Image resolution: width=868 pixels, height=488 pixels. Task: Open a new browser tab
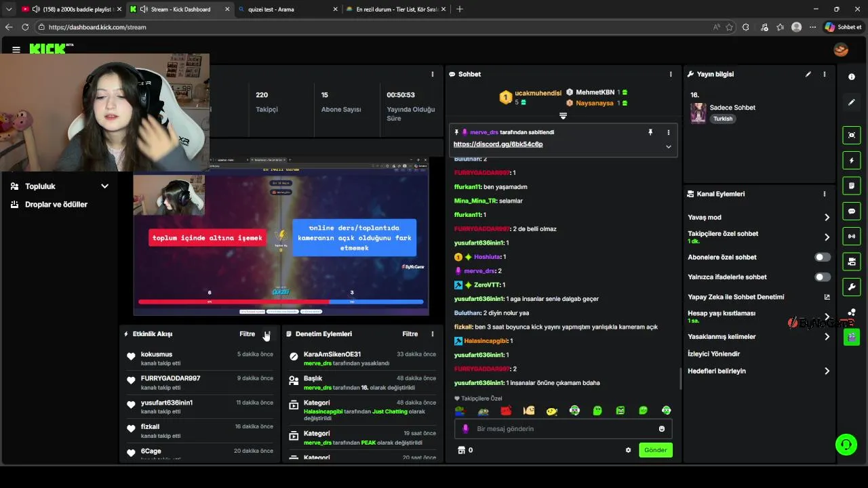pyautogui.click(x=460, y=9)
